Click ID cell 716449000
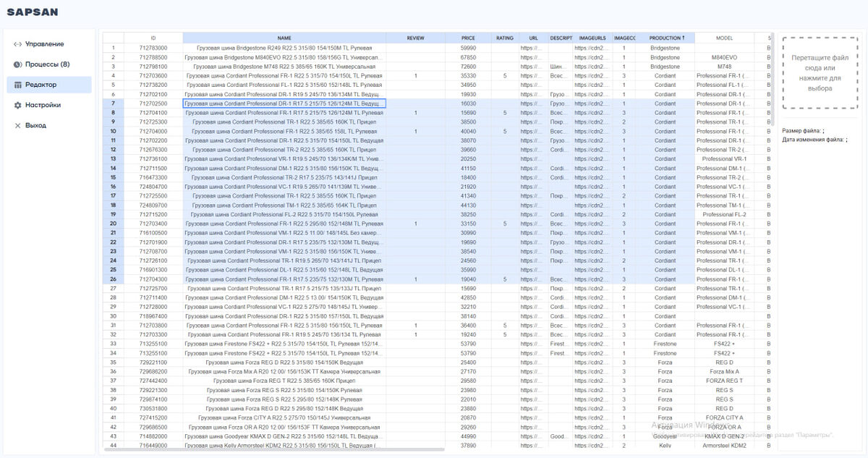The image size is (868, 458). click(x=153, y=446)
